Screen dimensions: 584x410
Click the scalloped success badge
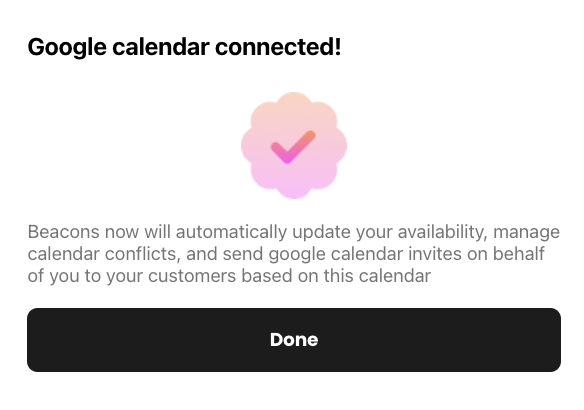294,145
